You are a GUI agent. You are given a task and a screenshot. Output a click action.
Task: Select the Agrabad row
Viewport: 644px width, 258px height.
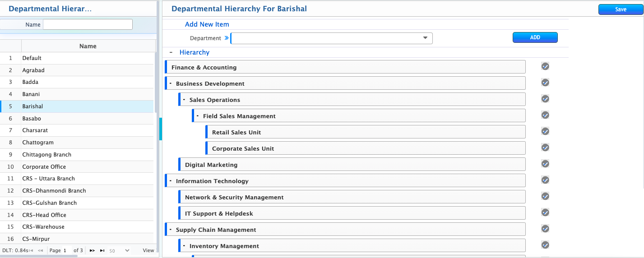click(77, 70)
